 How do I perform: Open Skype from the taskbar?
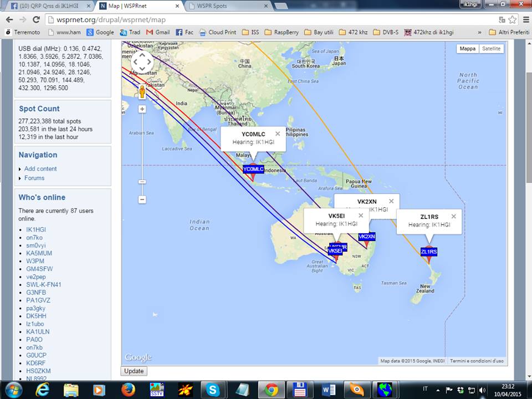click(213, 390)
